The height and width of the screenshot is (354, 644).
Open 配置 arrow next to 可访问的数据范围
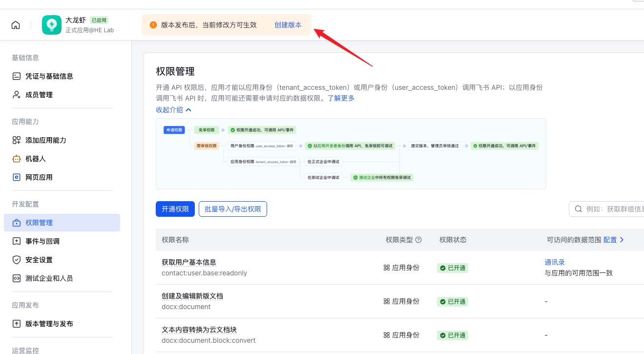tap(622, 240)
